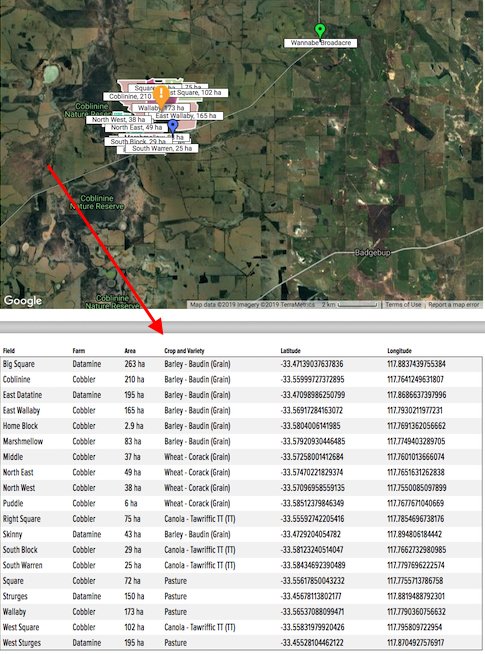
Task: Click the 263 ha area cell
Action: [135, 364]
